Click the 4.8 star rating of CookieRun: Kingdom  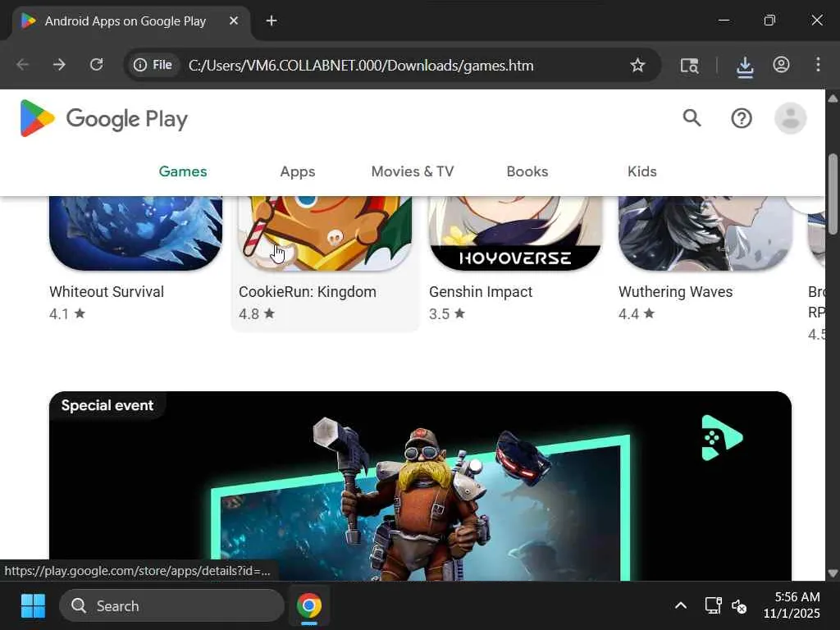coord(257,314)
